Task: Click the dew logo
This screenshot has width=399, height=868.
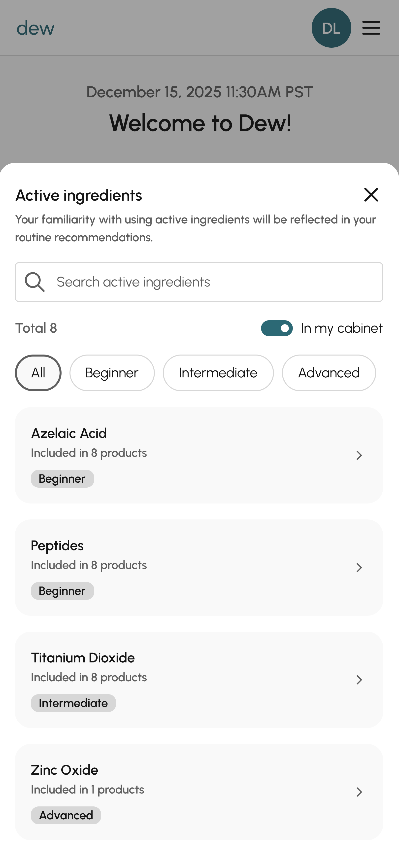Action: 35,28
